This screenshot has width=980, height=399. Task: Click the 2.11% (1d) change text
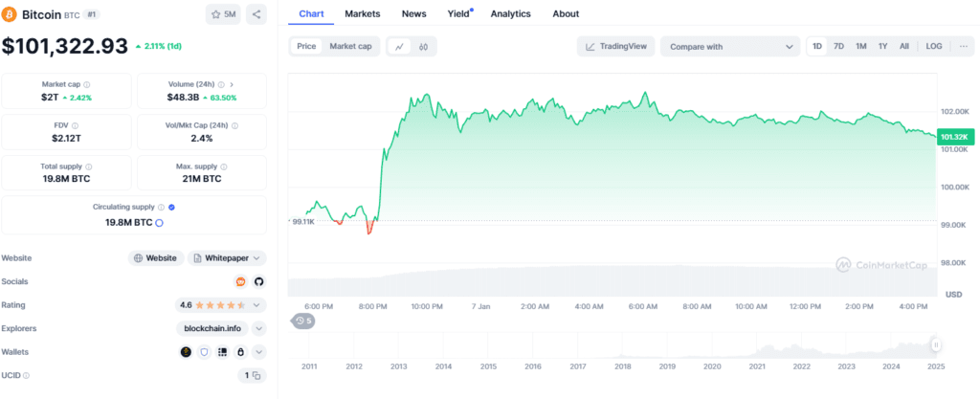pos(159,46)
